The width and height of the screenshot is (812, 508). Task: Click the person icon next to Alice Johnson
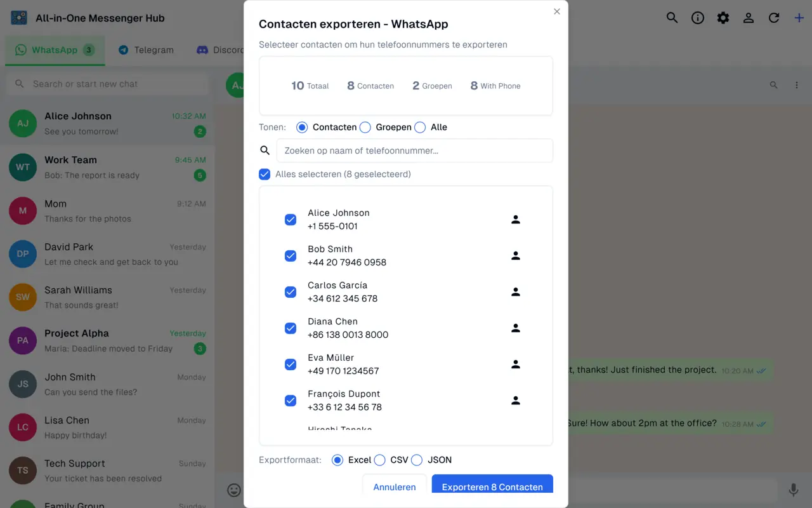[x=516, y=220]
